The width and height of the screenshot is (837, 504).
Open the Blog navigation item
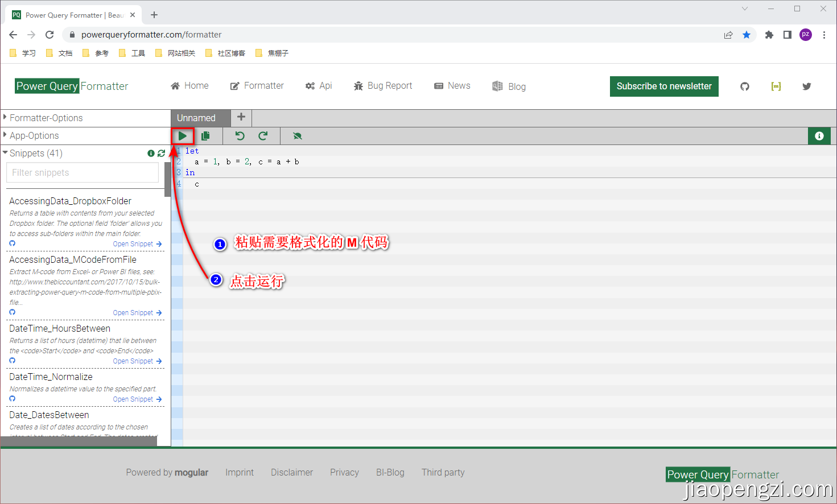(509, 86)
